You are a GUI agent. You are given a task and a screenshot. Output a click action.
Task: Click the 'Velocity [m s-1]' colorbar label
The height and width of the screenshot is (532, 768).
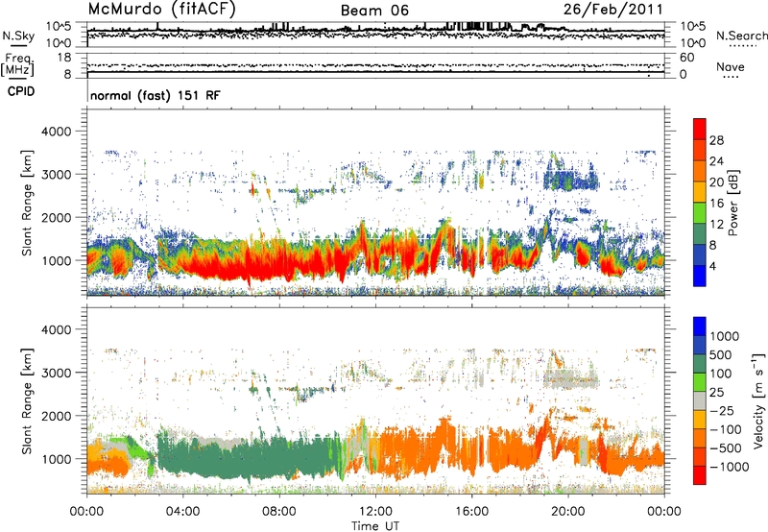tap(757, 400)
